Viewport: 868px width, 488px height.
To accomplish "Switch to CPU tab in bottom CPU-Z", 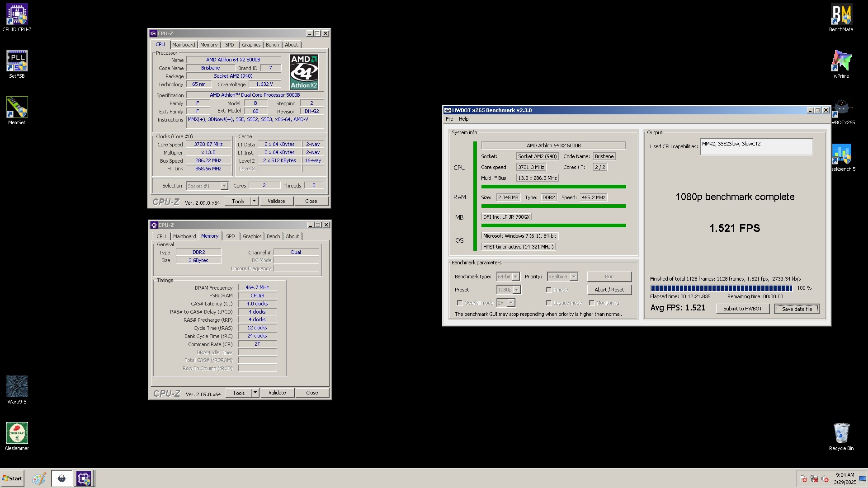I will click(x=161, y=236).
